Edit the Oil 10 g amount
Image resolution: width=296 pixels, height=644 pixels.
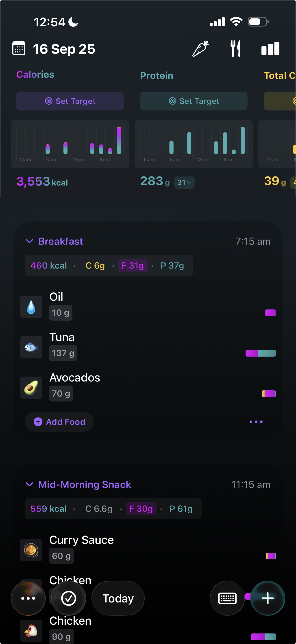(x=61, y=313)
